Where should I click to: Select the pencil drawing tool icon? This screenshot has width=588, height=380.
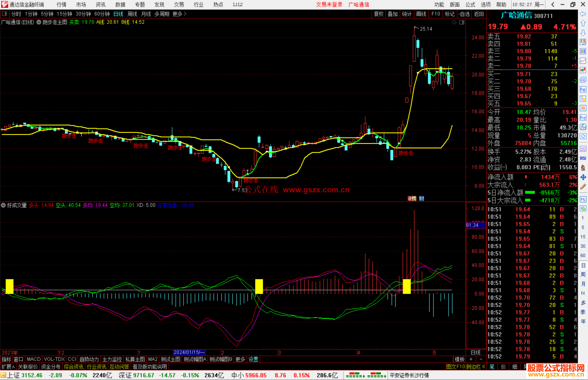pyautogui.click(x=583, y=187)
